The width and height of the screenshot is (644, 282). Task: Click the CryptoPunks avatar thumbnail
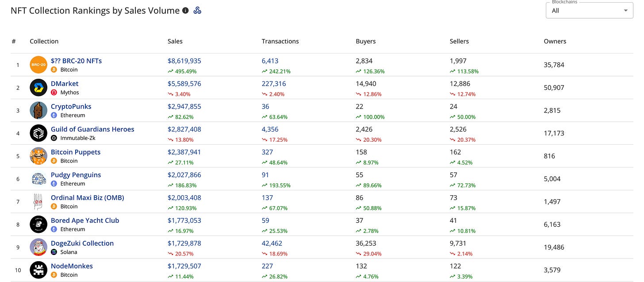38,110
